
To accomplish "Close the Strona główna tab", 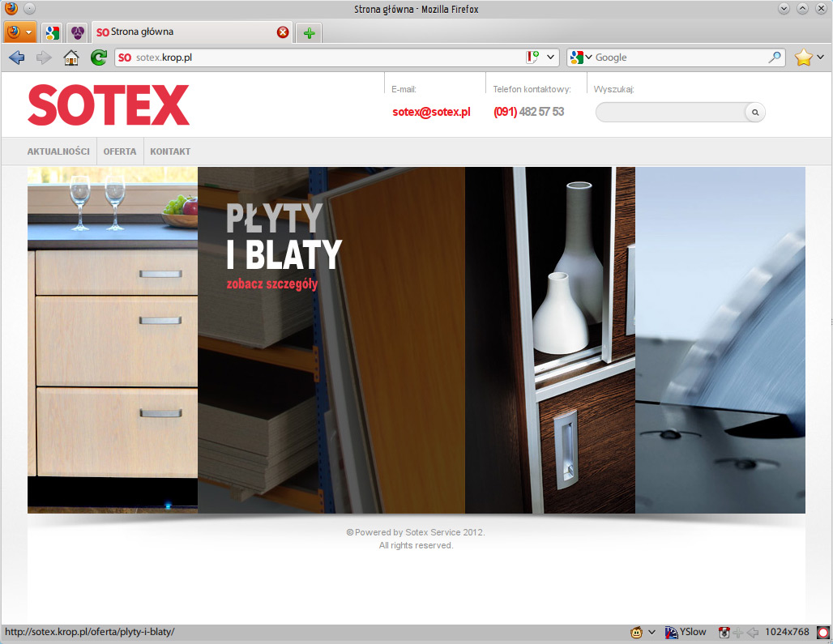I will point(283,32).
